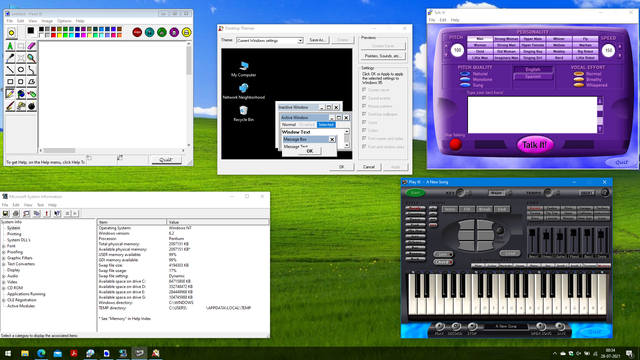Expand the Text Converters node in System Information

(4, 264)
